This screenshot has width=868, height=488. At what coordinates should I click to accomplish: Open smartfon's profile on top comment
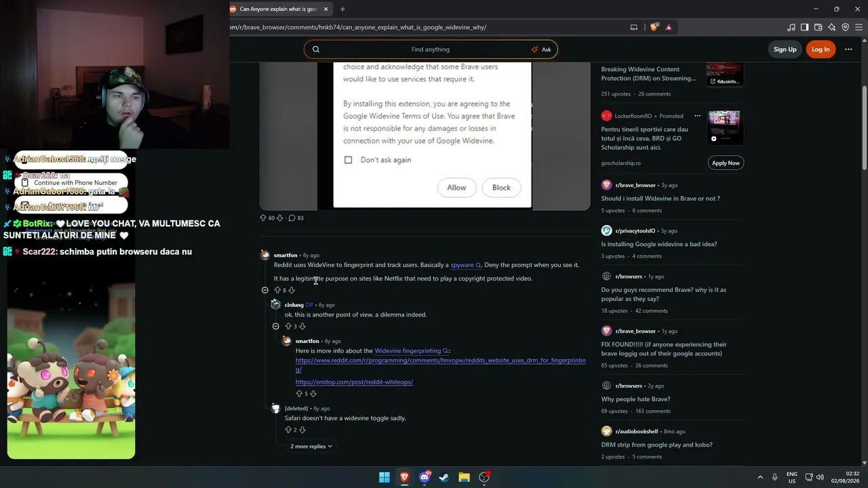coord(285,256)
